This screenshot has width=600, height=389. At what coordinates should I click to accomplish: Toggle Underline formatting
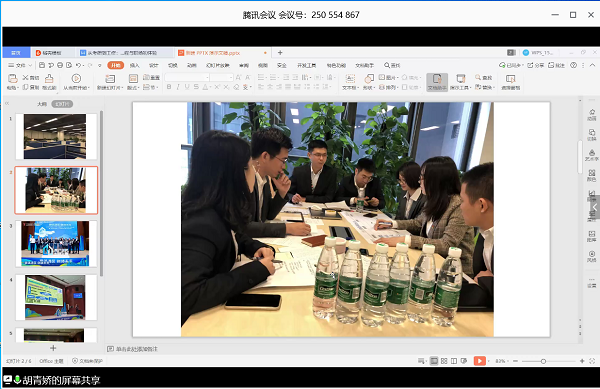coord(187,87)
